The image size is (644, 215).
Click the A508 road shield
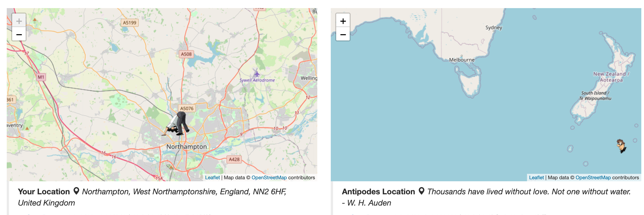[x=186, y=54]
